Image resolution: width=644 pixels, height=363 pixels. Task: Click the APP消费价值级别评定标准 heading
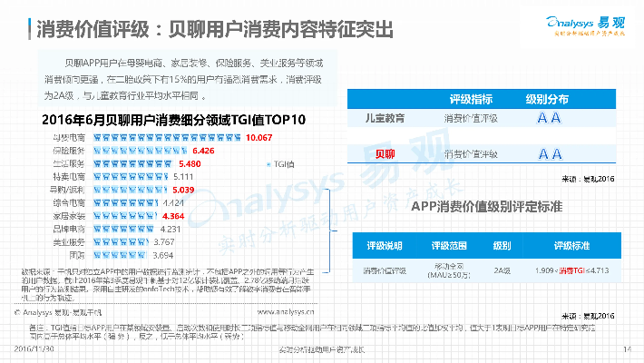486,208
